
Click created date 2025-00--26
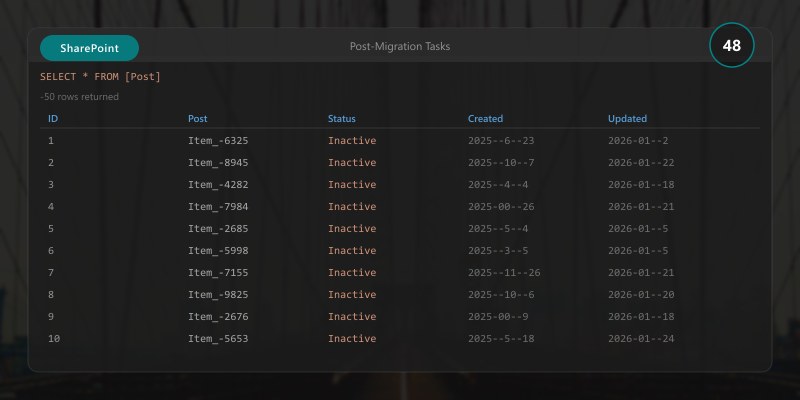(x=501, y=206)
